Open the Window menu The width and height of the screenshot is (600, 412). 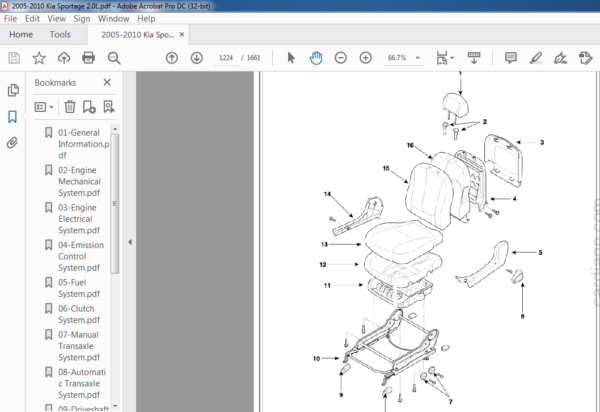coord(114,19)
